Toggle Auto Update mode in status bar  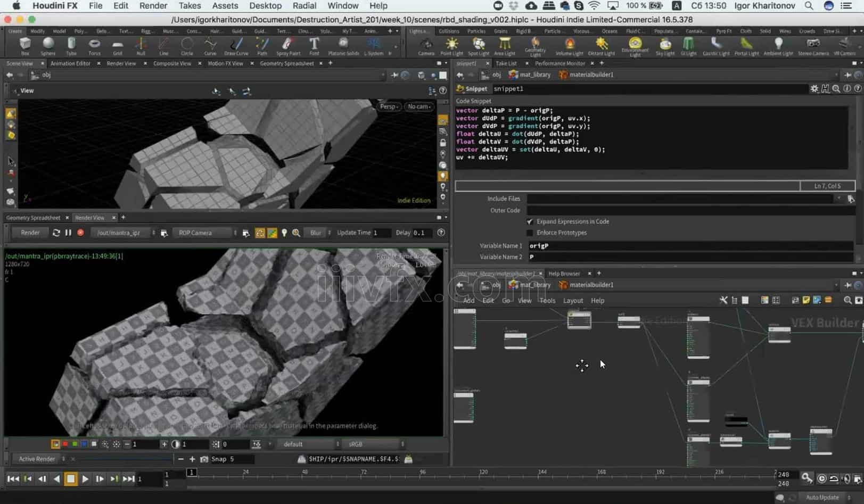[822, 497]
